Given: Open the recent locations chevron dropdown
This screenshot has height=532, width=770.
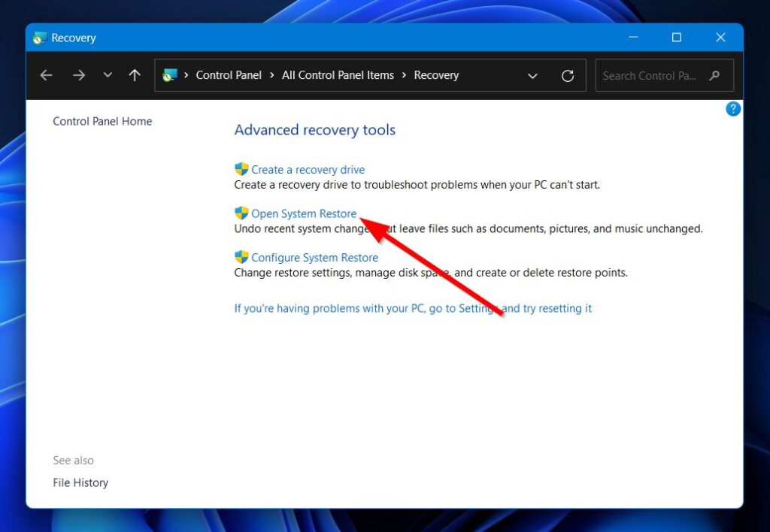Looking at the screenshot, I should 108,75.
